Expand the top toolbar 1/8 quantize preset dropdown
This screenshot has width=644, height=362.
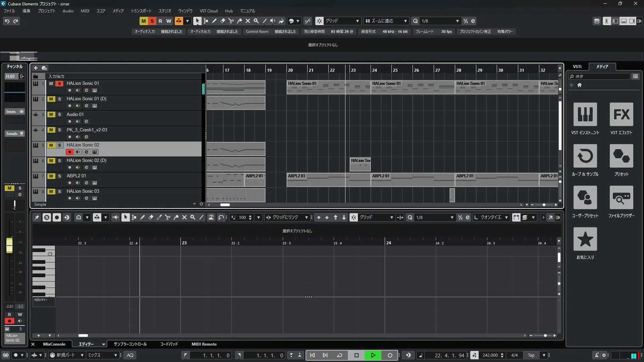pyautogui.click(x=457, y=21)
